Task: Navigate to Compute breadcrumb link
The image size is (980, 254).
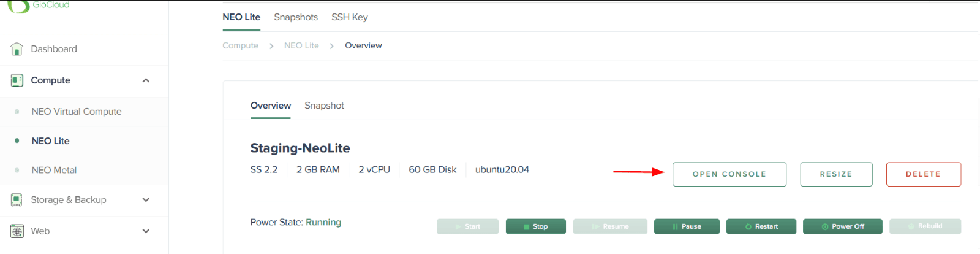Action: [x=240, y=45]
